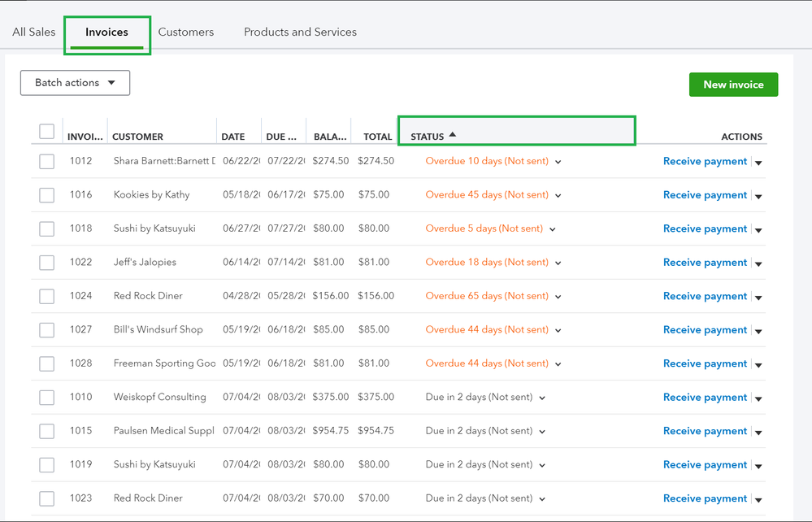812x522 pixels.
Task: Switch to the Customers tab
Action: [185, 32]
